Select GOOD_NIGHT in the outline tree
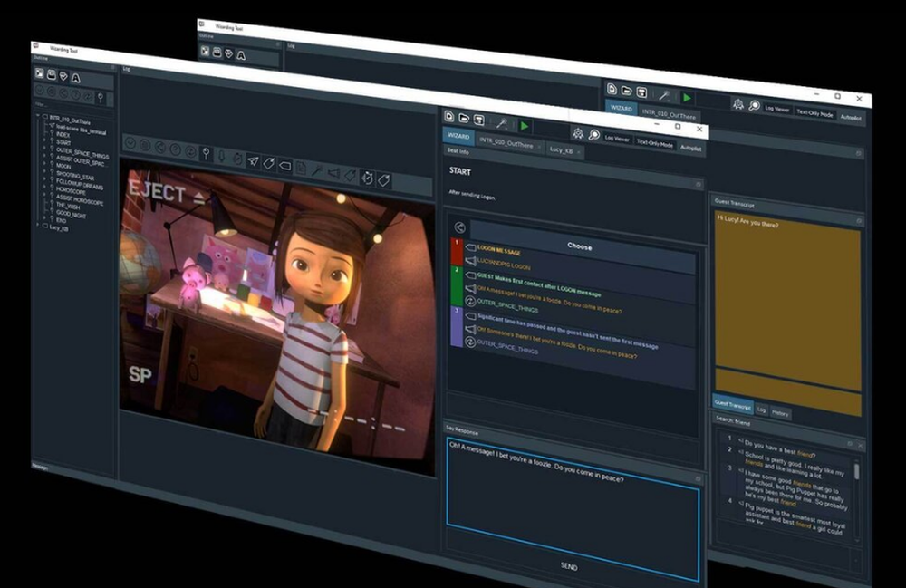906x588 pixels. [71, 213]
